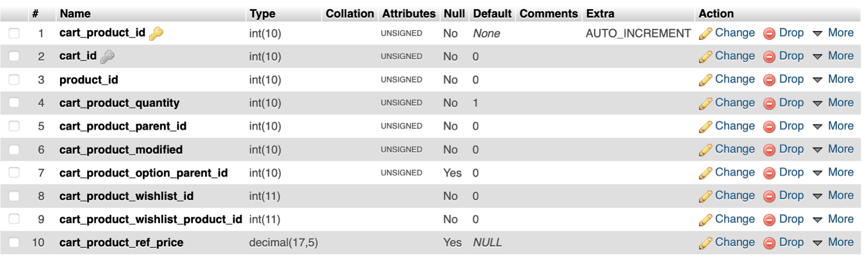Click the grey index key icon beside cart_id
Viewport: 868px width, 259px height.
(x=108, y=56)
